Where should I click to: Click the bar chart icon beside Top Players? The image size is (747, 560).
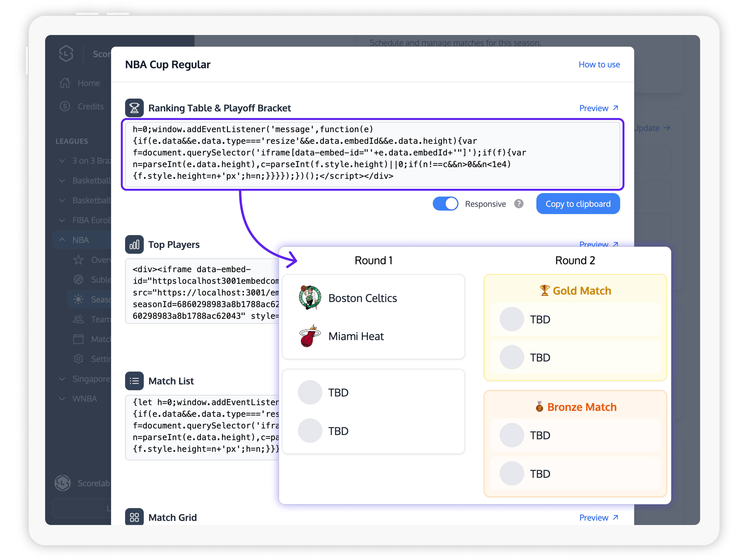click(x=134, y=244)
